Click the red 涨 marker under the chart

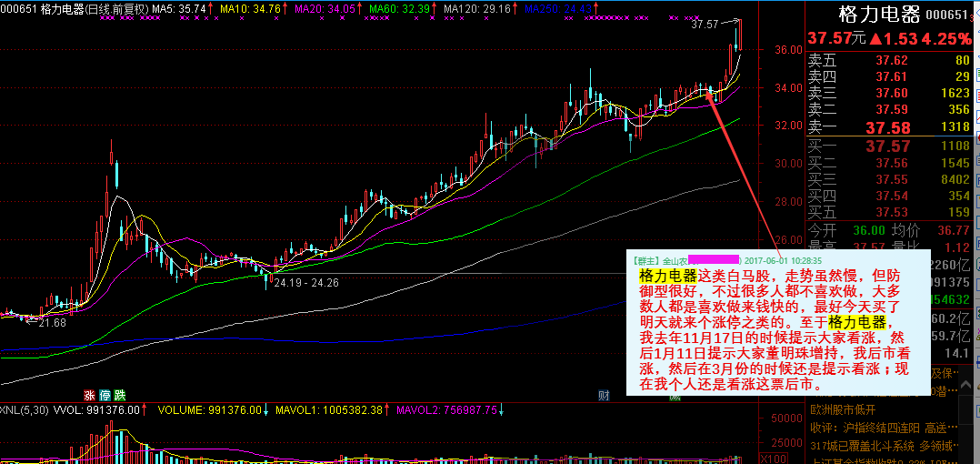(x=90, y=395)
